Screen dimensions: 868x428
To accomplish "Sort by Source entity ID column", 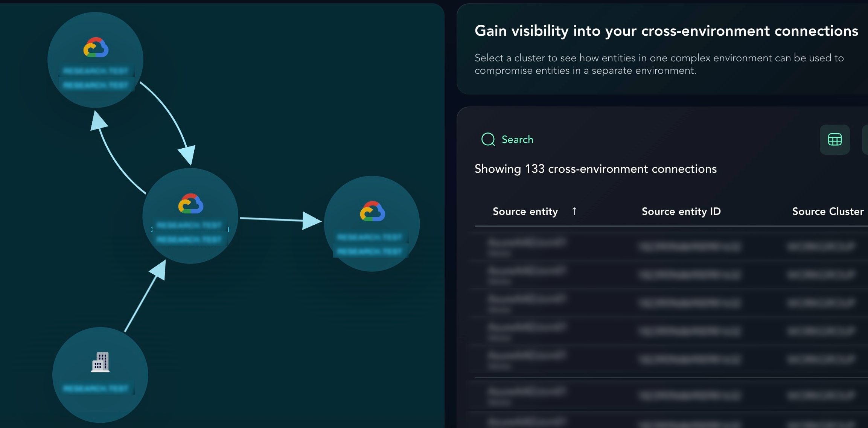I will pyautogui.click(x=681, y=212).
